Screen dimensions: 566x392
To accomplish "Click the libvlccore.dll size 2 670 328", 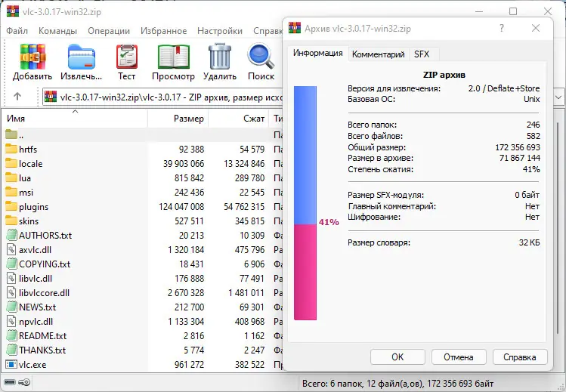I will pyautogui.click(x=186, y=293).
